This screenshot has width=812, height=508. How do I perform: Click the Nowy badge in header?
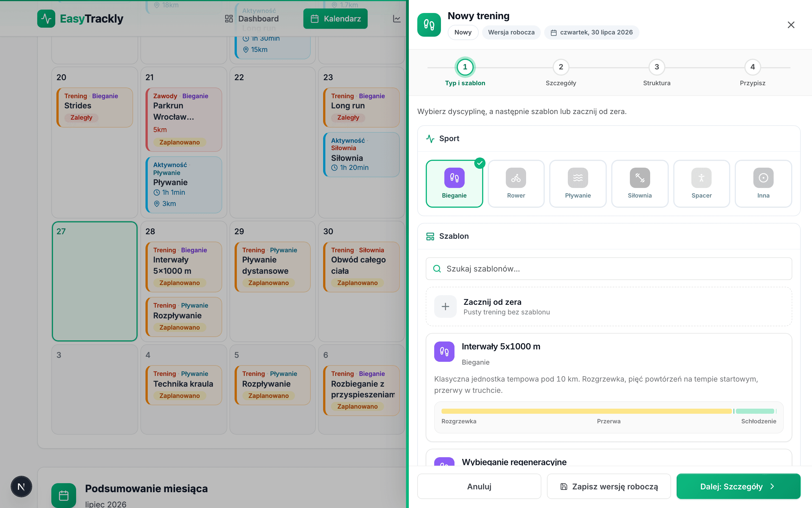click(x=463, y=32)
